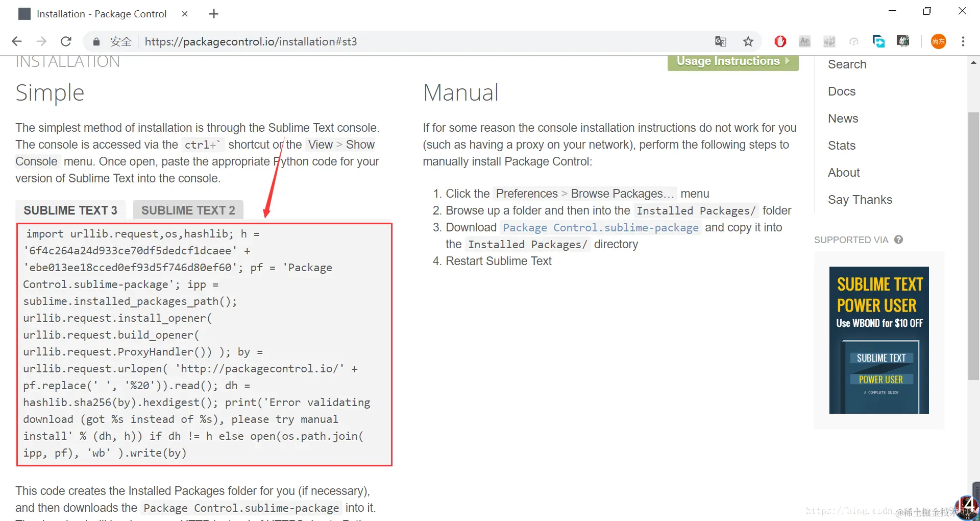
Task: Open the News link in sidebar
Action: click(x=843, y=119)
